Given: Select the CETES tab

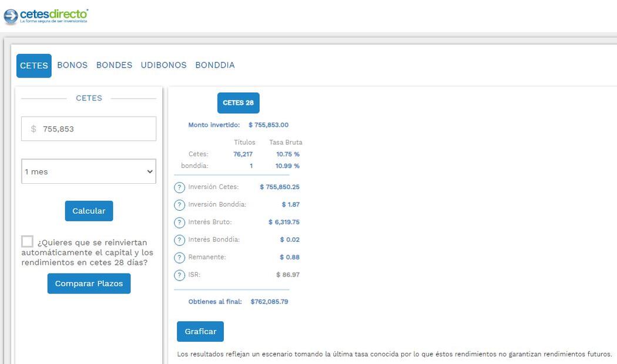Looking at the screenshot, I should tap(34, 66).
